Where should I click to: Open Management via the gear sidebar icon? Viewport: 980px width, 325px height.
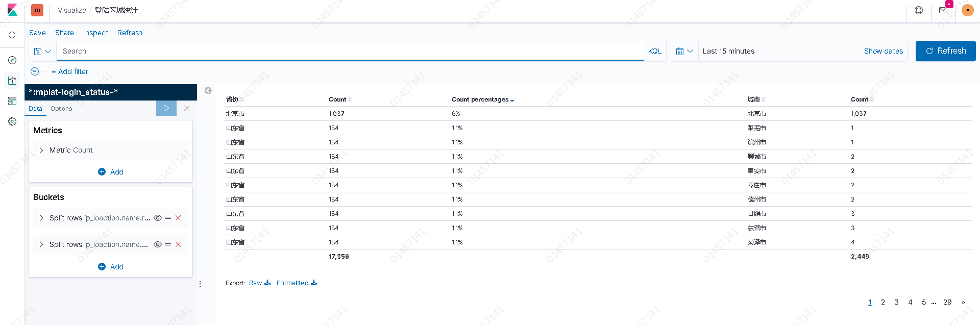tap(12, 121)
